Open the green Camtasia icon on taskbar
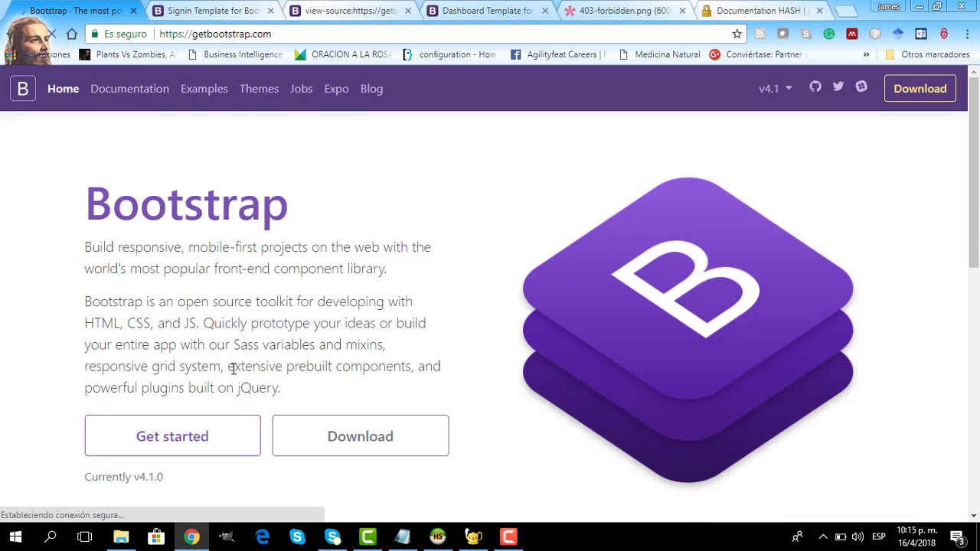Image resolution: width=980 pixels, height=551 pixels. [x=367, y=536]
